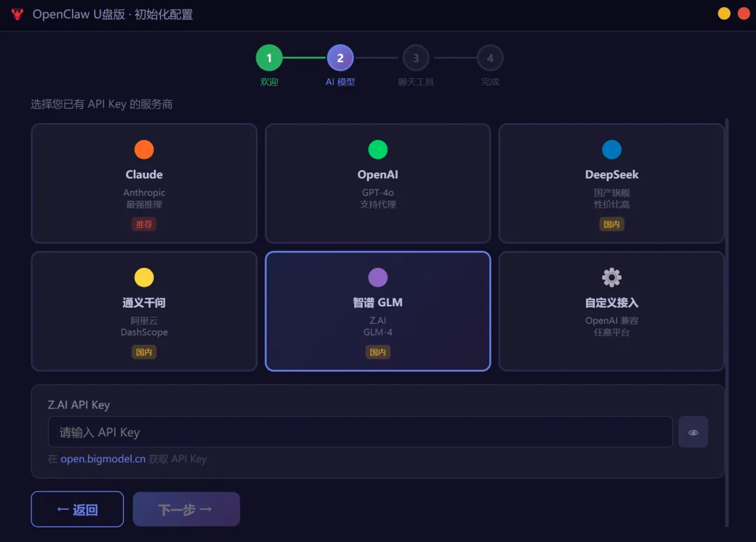Select the Claude Anthropic provider card

(x=144, y=183)
